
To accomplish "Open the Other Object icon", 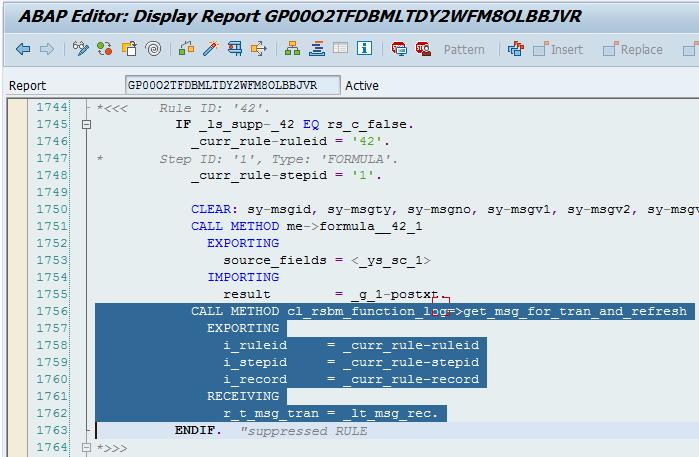I will 129,49.
